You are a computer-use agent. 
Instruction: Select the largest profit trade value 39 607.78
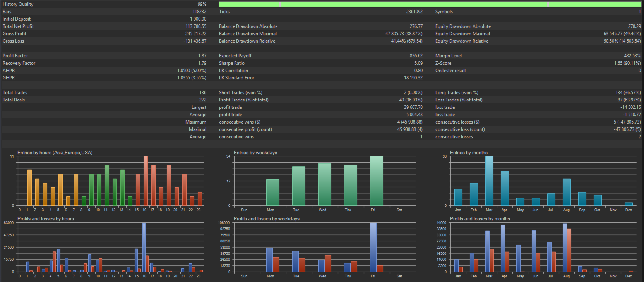(x=413, y=107)
